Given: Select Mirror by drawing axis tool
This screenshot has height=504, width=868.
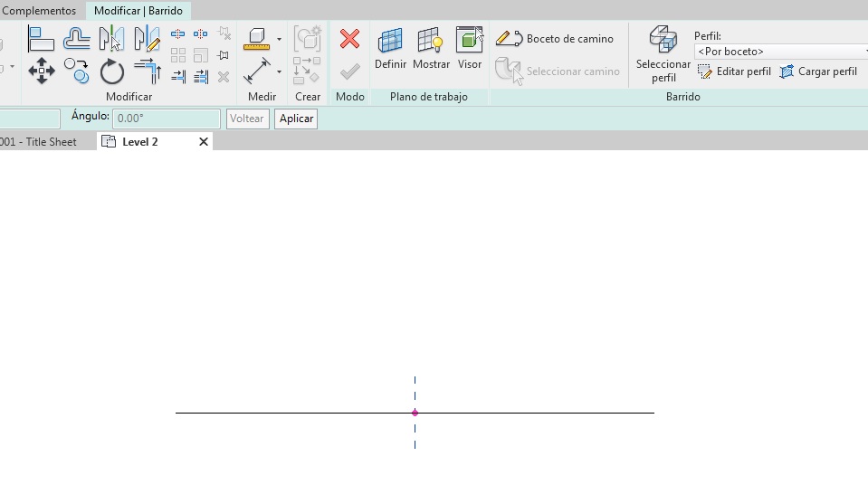Looking at the screenshot, I should point(147,39).
